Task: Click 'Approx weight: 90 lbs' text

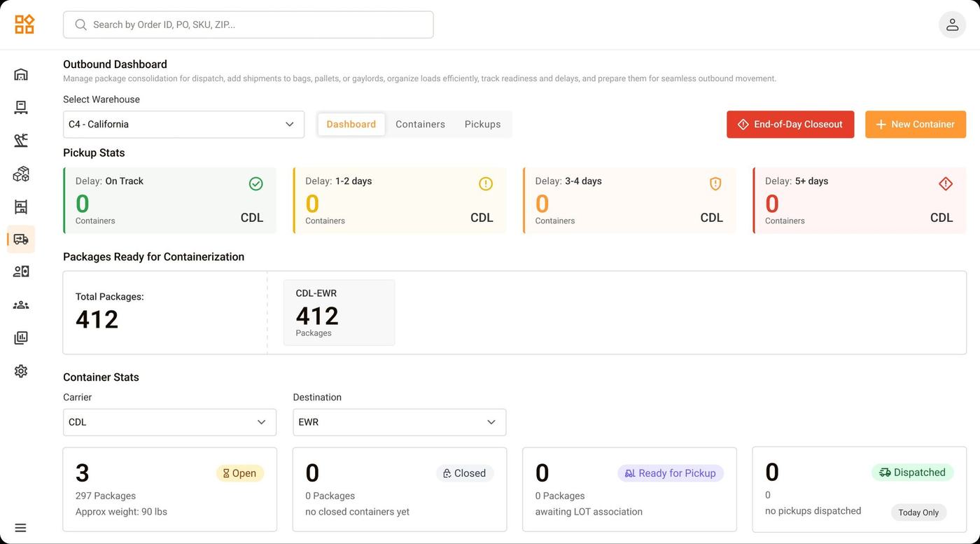Action: (x=121, y=512)
